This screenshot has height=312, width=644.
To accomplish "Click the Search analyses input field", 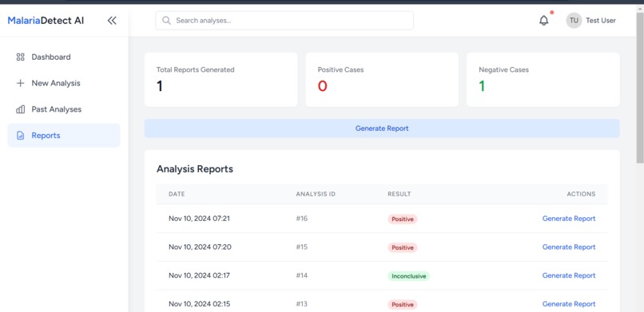I will coord(284,21).
